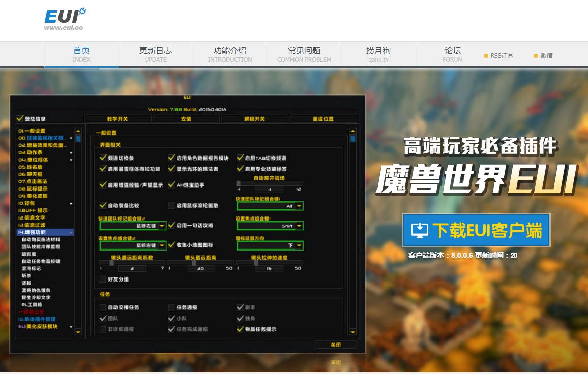
Task: Click the 教学开关 button
Action: [x=117, y=119]
